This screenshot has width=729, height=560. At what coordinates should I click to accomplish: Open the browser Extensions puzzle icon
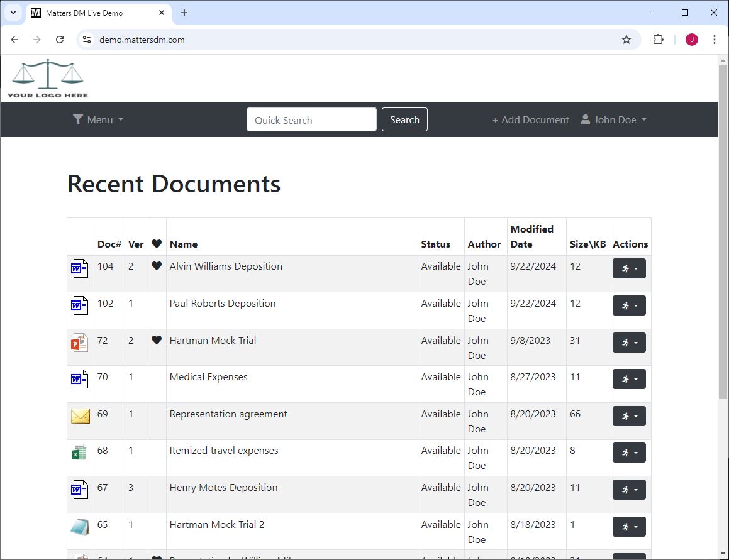(x=658, y=40)
